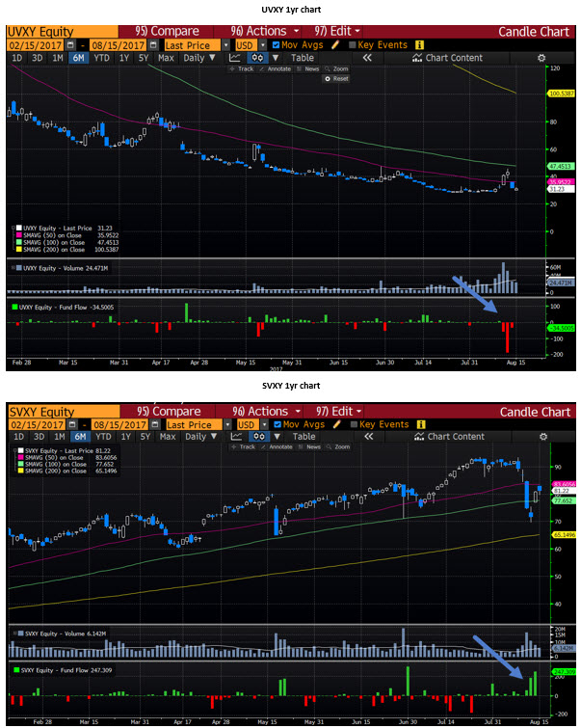
Task: Select the line chart type icon in the UVXY chart
Action: [236, 58]
